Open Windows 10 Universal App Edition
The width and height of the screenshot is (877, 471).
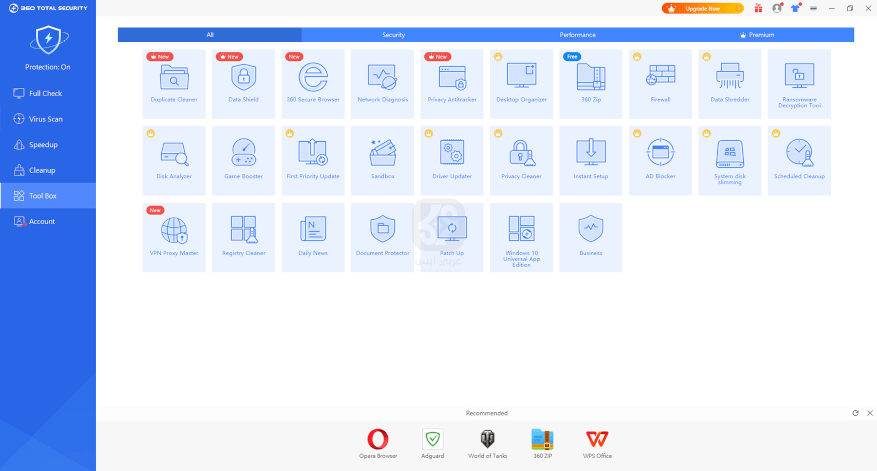point(521,237)
